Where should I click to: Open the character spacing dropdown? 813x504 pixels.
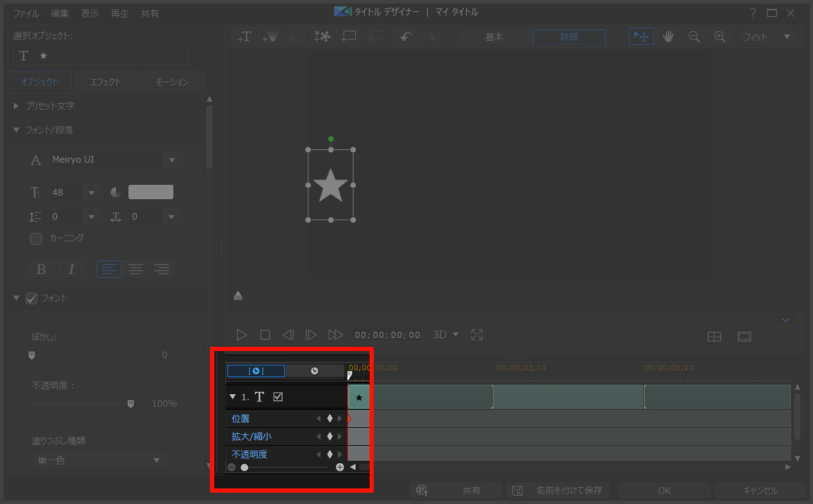[x=172, y=217]
